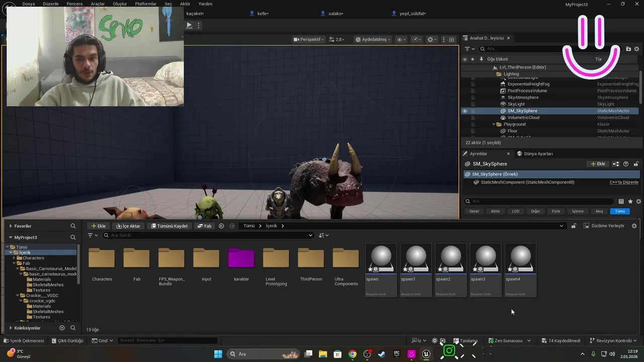Select the Tümü details filter
Viewport: 644px width, 362px height.
620,211
